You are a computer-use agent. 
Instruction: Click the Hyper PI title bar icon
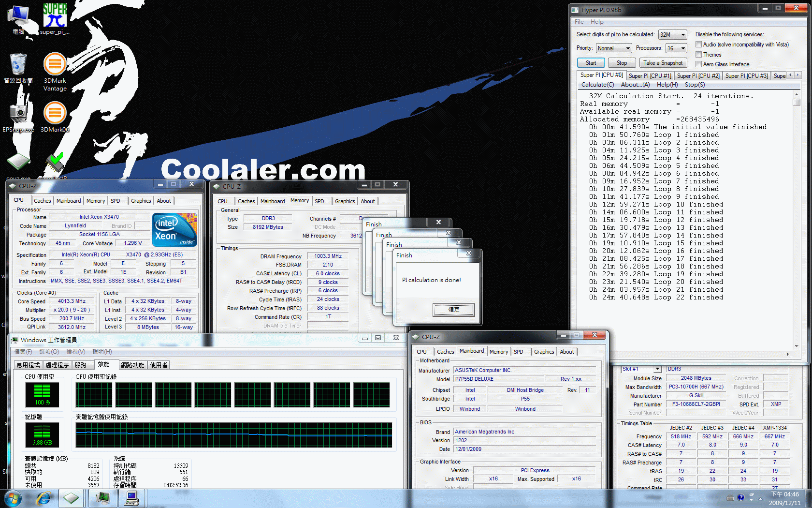575,10
